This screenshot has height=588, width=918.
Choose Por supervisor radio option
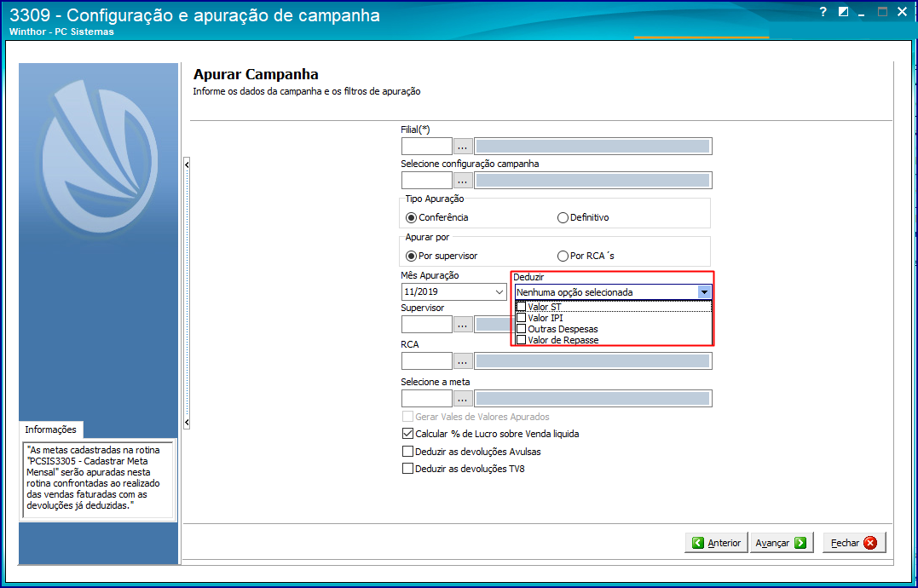point(442,256)
